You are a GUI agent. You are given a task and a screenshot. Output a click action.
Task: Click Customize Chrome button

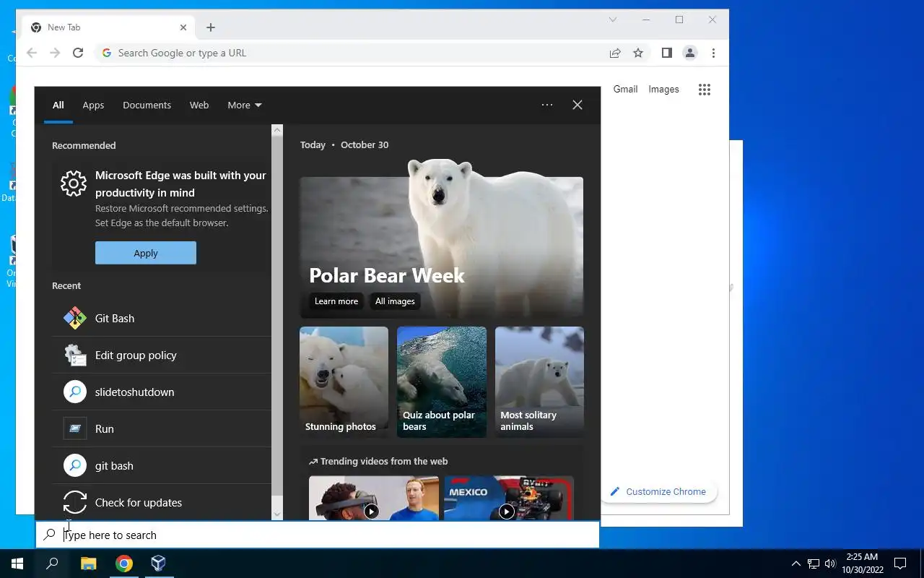click(658, 491)
